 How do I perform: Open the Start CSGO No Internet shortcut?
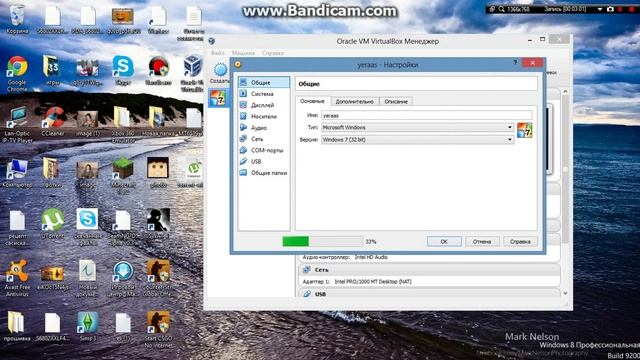158,329
